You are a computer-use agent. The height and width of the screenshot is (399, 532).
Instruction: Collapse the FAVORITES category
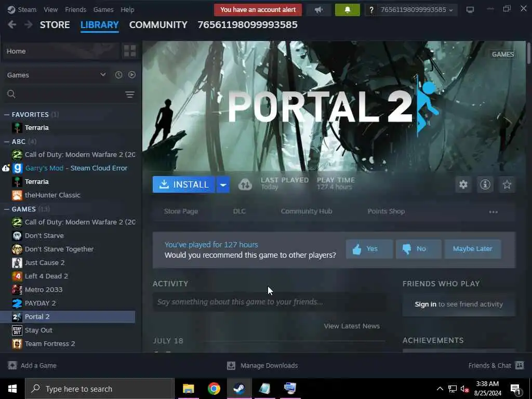pos(6,115)
